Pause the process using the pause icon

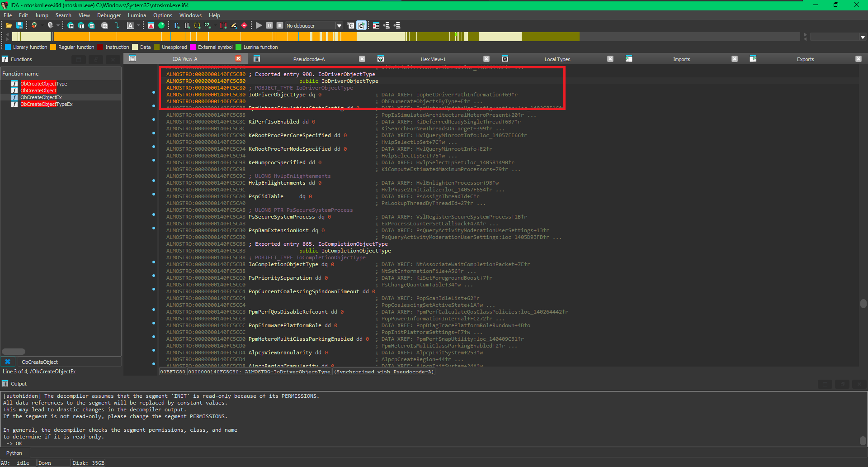[269, 25]
